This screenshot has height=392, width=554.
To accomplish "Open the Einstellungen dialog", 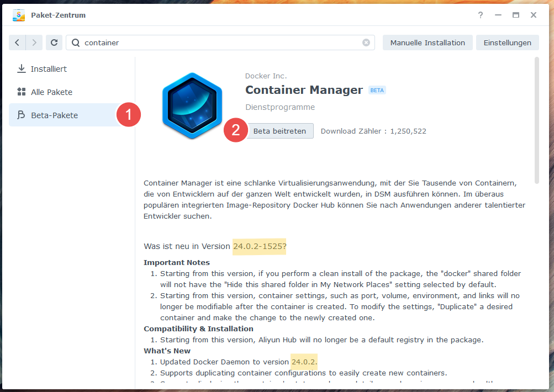I will (508, 43).
